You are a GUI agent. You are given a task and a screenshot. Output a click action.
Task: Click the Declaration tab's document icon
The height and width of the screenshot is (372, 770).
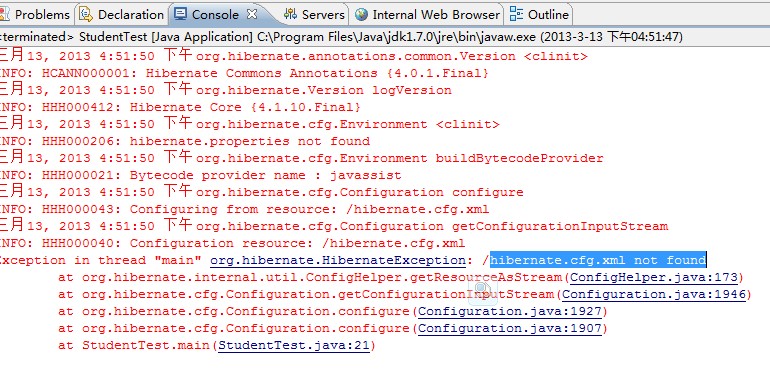coord(86,14)
